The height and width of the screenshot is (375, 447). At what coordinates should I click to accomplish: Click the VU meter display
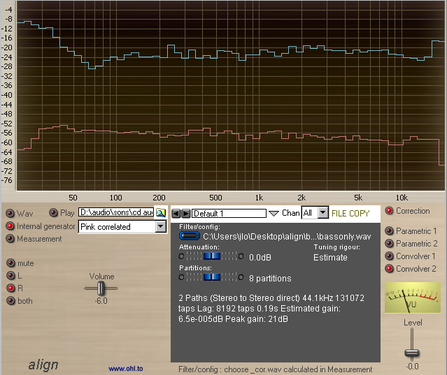(413, 298)
